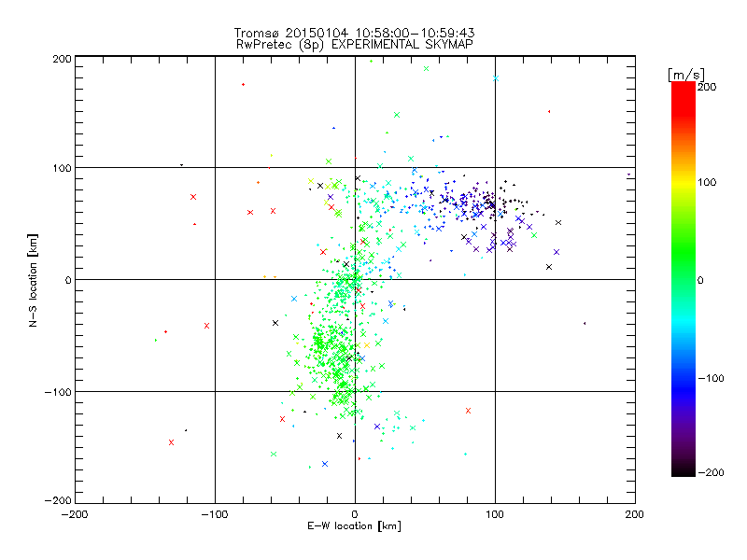Click the 'N-S location [km]' axis label
Image resolution: width=747 pixels, height=560 pixels.
(x=33, y=280)
